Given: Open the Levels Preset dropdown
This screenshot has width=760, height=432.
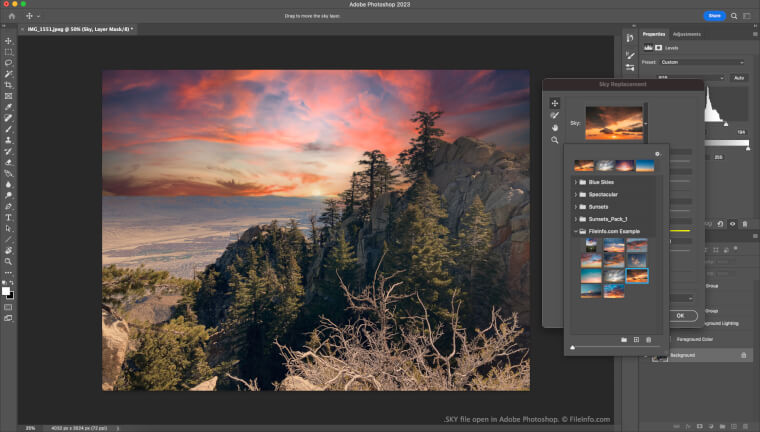Looking at the screenshot, I should tap(702, 62).
